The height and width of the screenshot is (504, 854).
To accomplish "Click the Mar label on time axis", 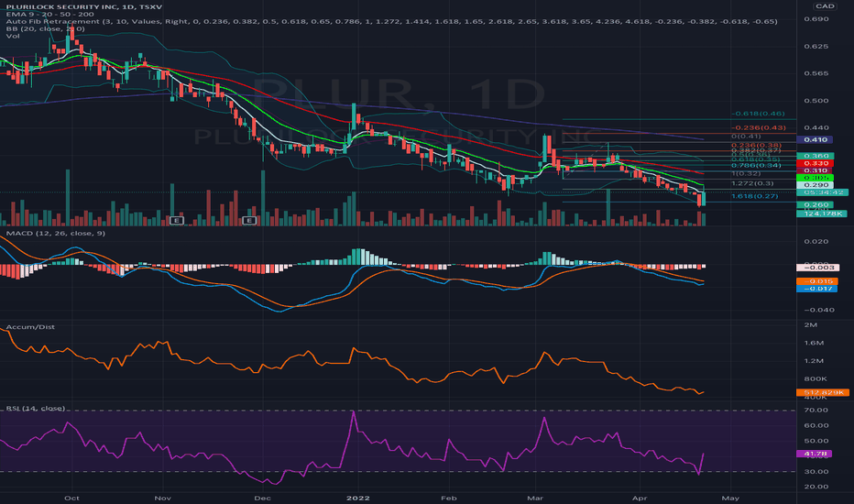I will point(535,498).
